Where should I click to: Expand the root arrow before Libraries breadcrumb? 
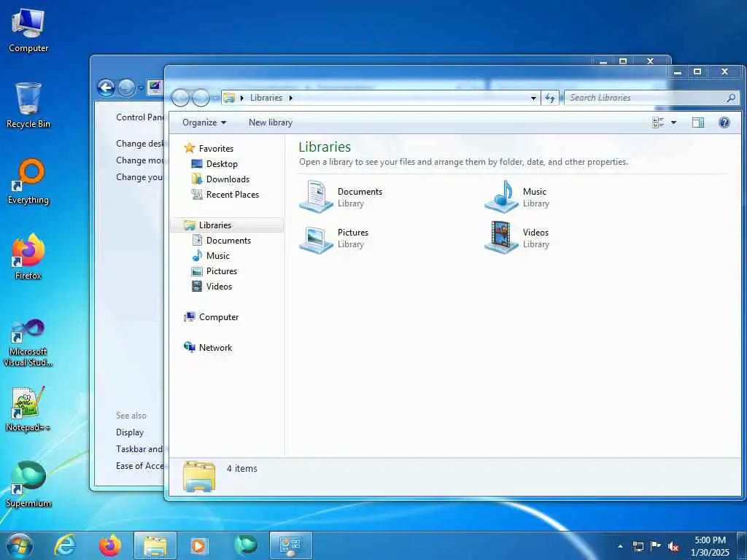click(242, 98)
